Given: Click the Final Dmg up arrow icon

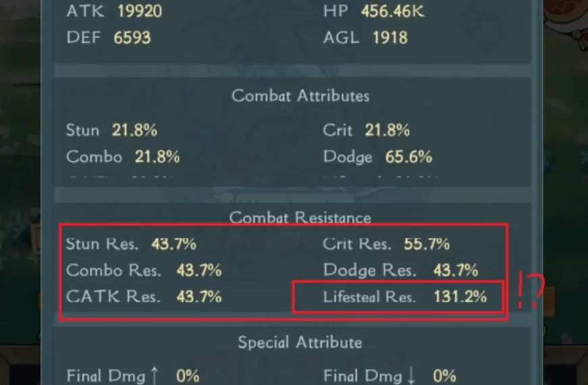Looking at the screenshot, I should (x=155, y=376).
